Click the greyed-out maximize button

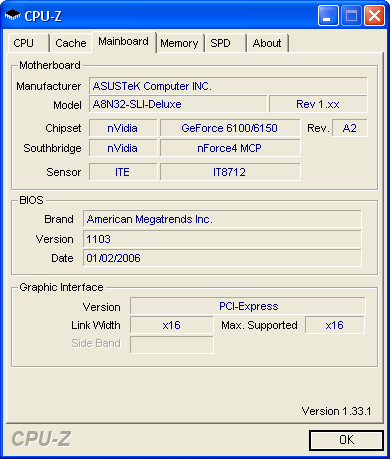[351, 15]
